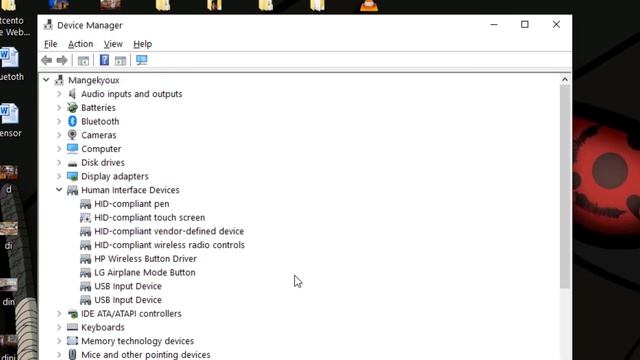Open the File menu
This screenshot has height=360, width=640.
point(51,44)
